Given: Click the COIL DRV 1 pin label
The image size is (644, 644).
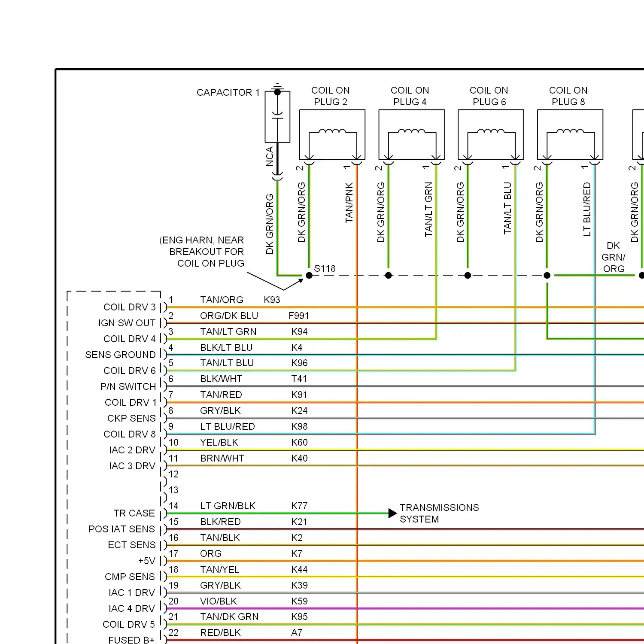Looking at the screenshot, I should click(131, 402).
